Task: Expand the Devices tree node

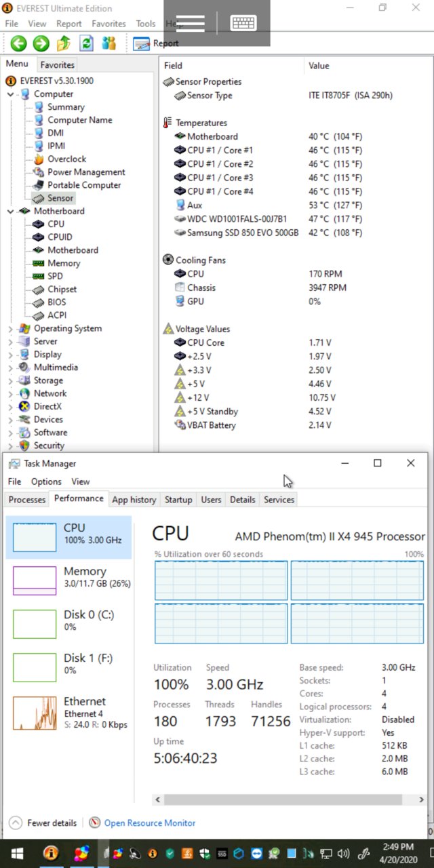Action: 10,420
